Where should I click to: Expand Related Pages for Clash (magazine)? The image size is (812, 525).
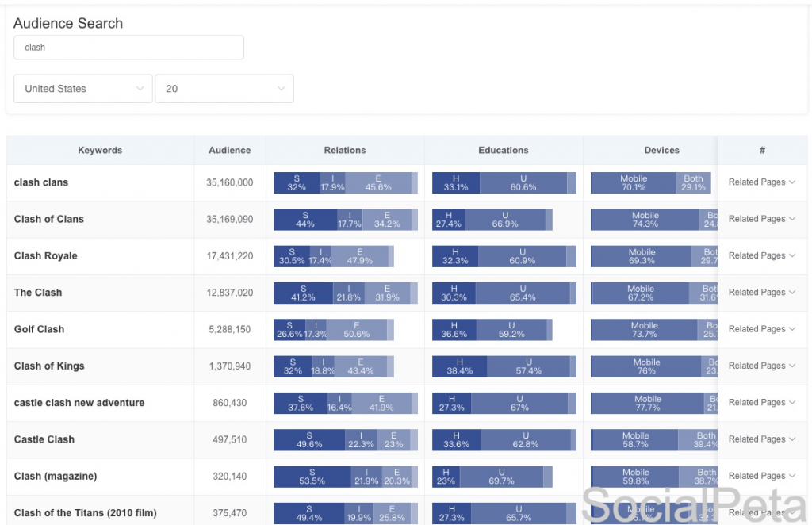[x=761, y=477]
